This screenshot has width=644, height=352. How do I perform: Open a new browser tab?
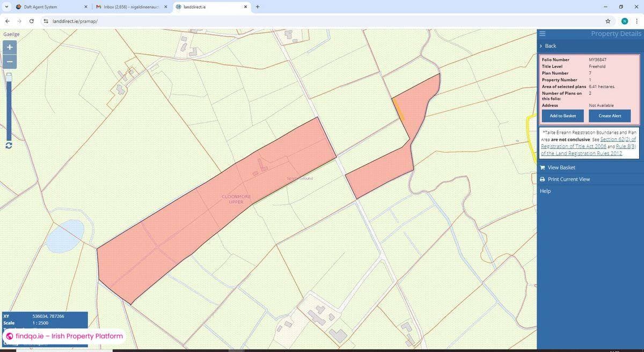(x=258, y=7)
